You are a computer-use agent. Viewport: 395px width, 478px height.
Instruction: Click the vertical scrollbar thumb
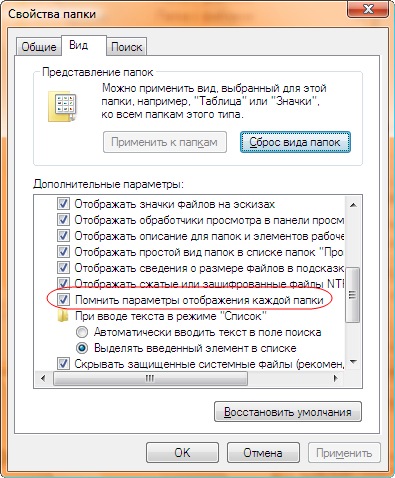353,294
